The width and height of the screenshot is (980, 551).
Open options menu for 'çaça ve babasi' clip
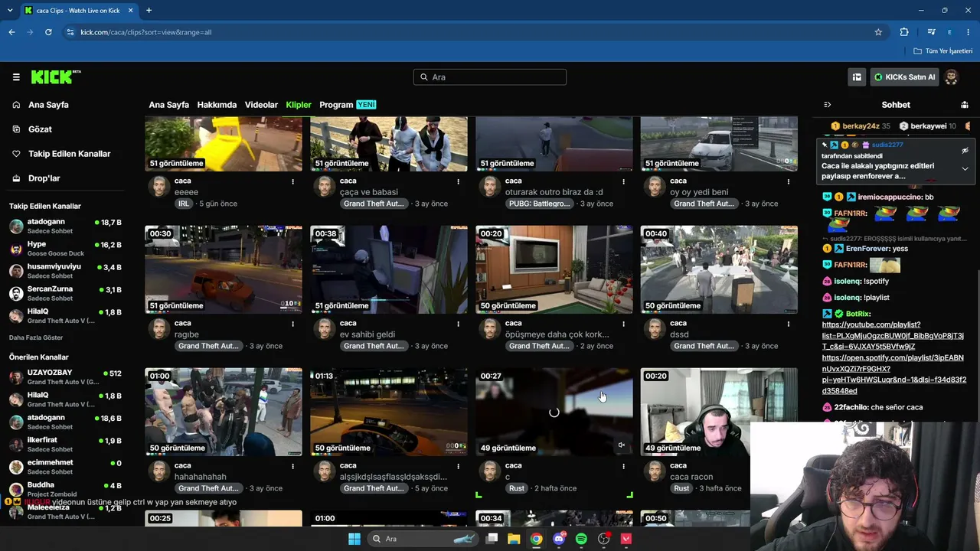point(458,181)
